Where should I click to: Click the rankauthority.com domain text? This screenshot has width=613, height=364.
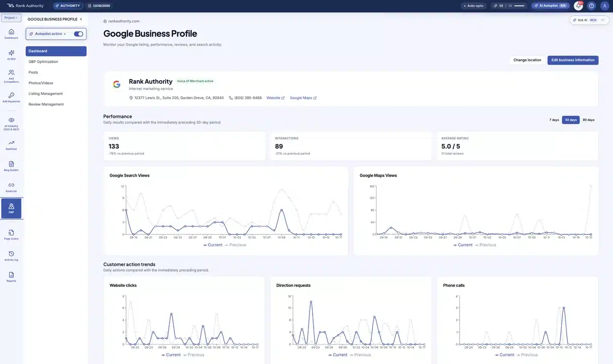(124, 21)
